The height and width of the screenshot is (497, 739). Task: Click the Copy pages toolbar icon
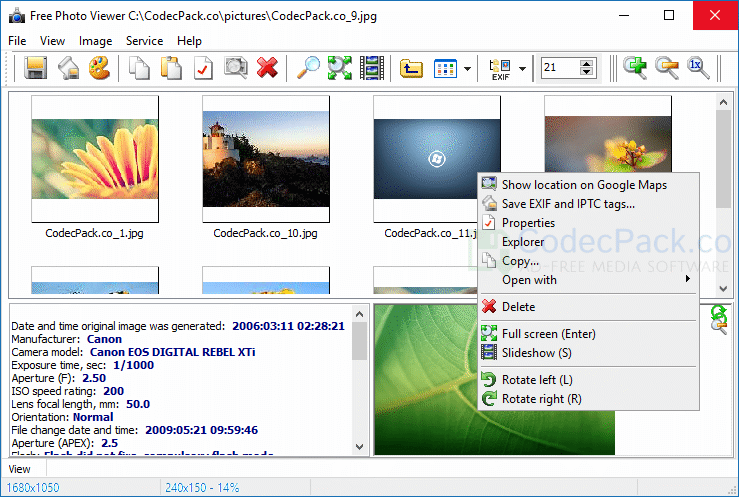click(139, 68)
